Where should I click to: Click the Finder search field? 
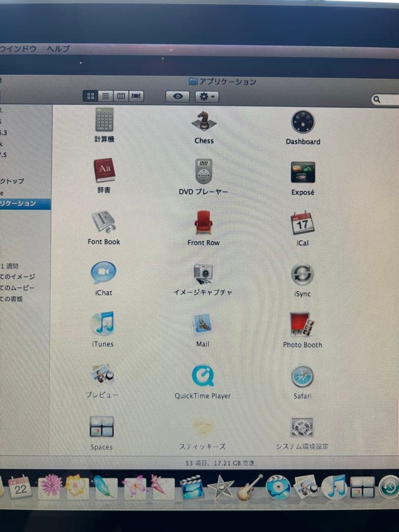tap(385, 100)
